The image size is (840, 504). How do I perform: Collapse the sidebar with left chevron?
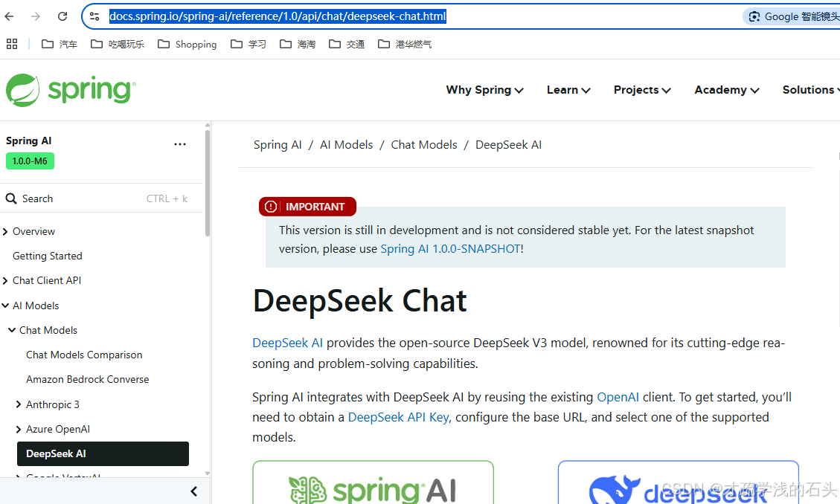(x=194, y=491)
